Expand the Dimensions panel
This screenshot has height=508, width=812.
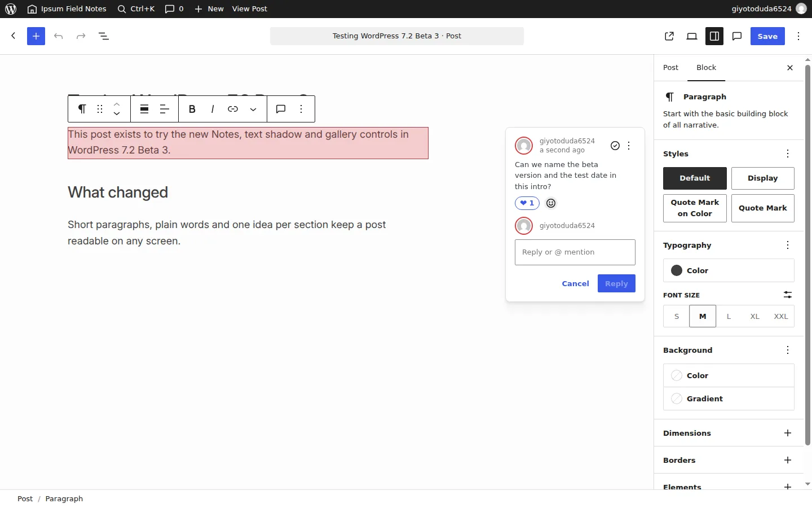click(729, 433)
